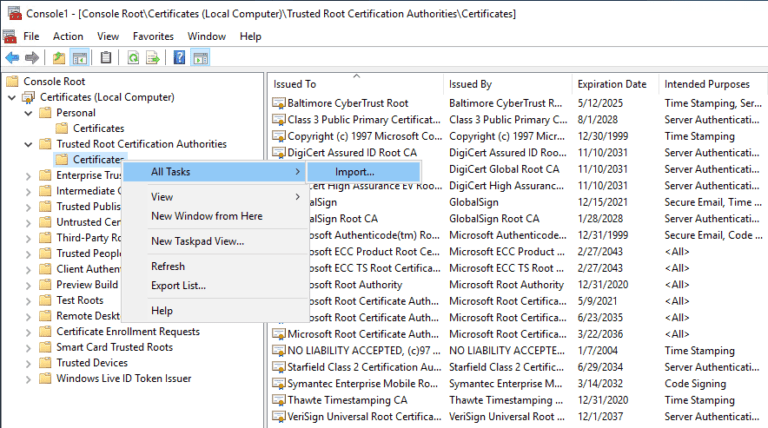
Task: Choose New Taskpad View...
Action: [215, 241]
